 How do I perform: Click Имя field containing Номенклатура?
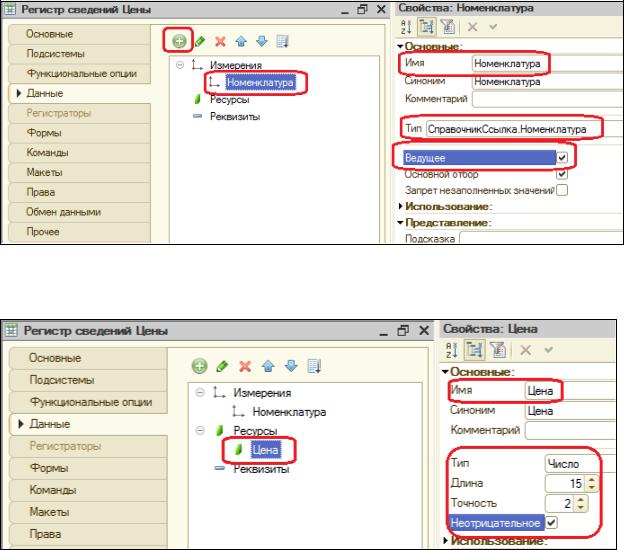(547, 64)
